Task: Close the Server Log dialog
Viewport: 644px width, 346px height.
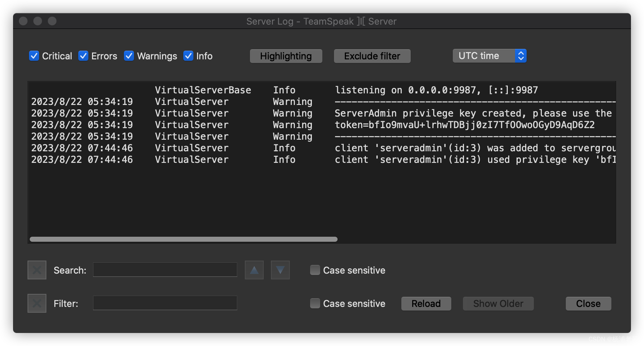Action: point(589,304)
